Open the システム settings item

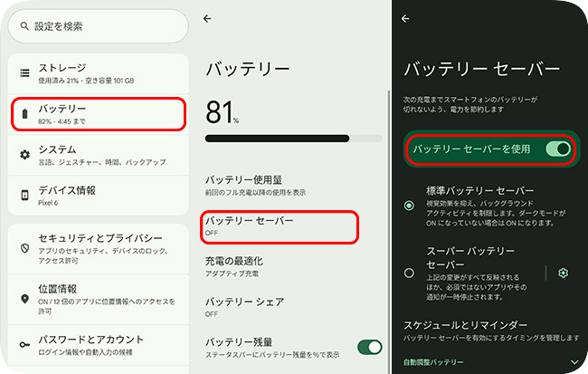point(99,155)
